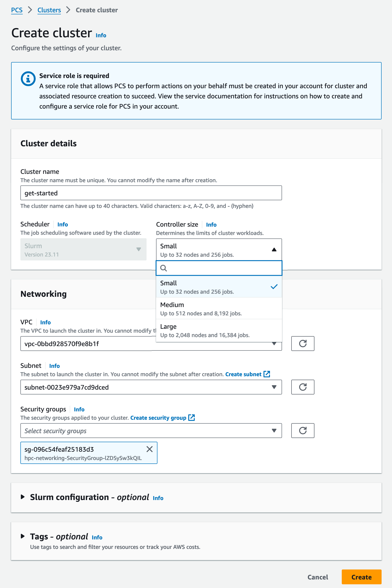Click the search magnifier in controller size filter

[163, 268]
